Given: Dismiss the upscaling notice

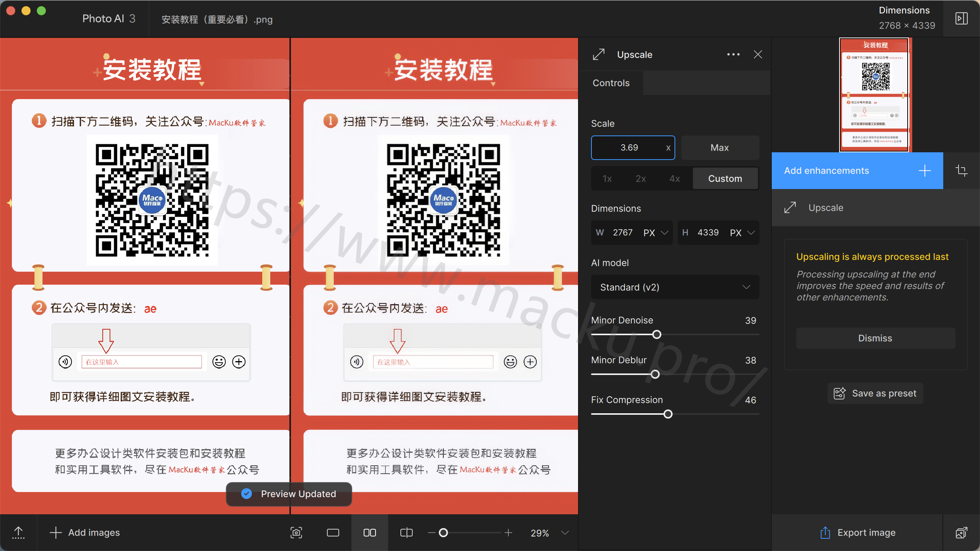Looking at the screenshot, I should tap(875, 338).
